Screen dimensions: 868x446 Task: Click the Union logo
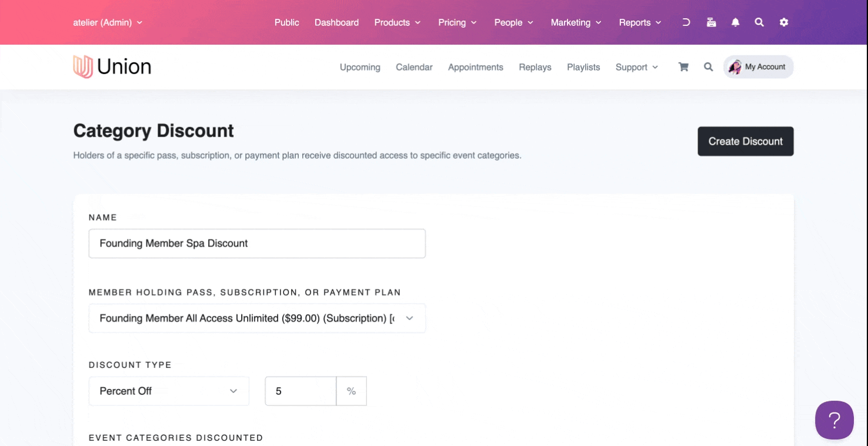(112, 67)
